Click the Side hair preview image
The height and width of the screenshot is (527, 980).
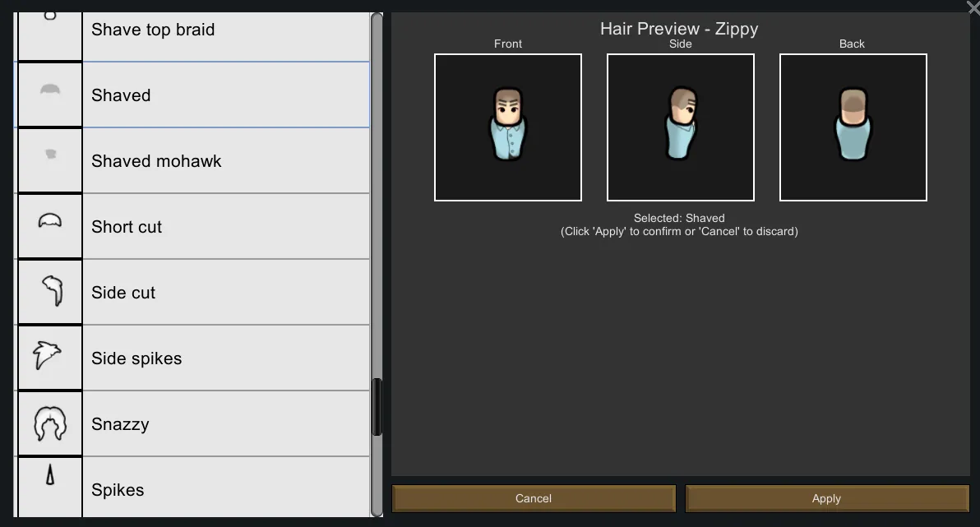tap(681, 127)
